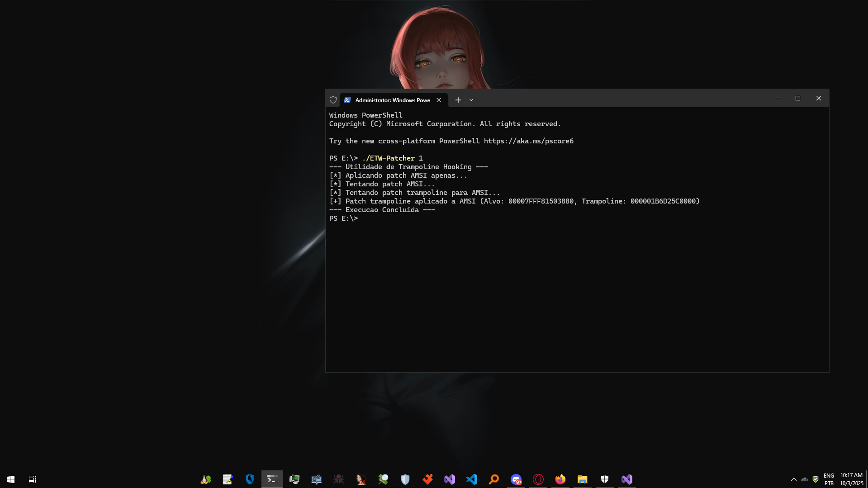This screenshot has width=868, height=488.
Task: Click the 'Execucao Concluida' line
Action: point(382,210)
